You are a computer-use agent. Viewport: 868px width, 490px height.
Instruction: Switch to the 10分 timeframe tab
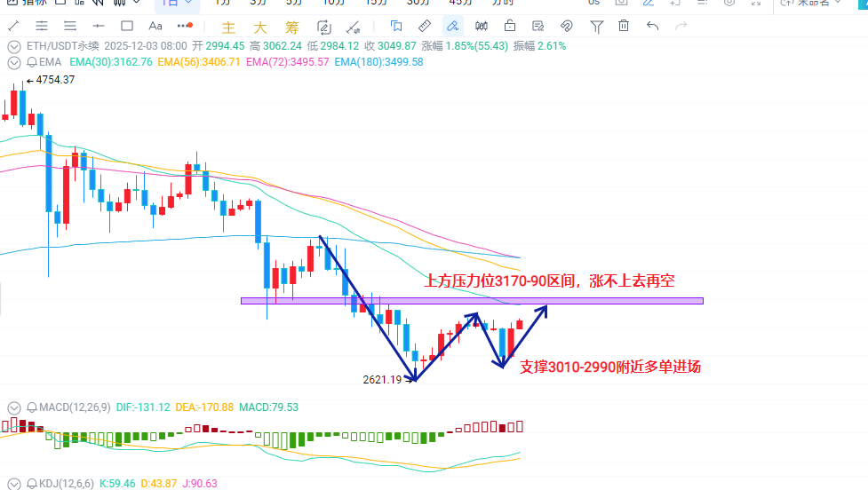pos(334,3)
